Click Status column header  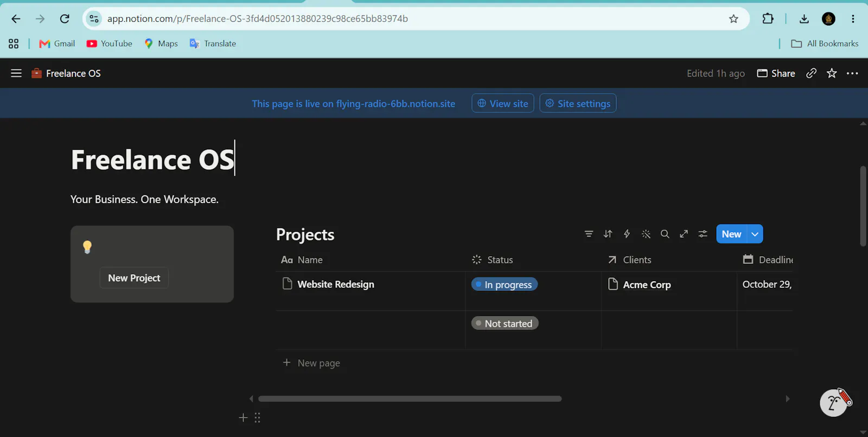pyautogui.click(x=533, y=260)
